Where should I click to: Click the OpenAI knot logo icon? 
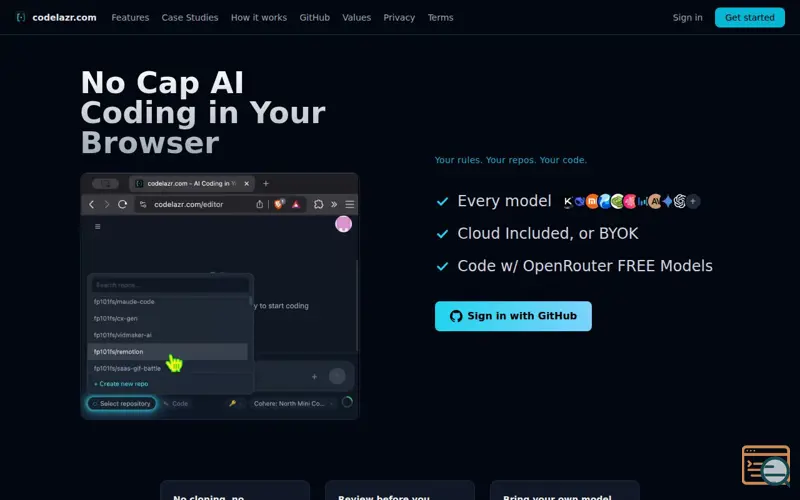(x=680, y=202)
